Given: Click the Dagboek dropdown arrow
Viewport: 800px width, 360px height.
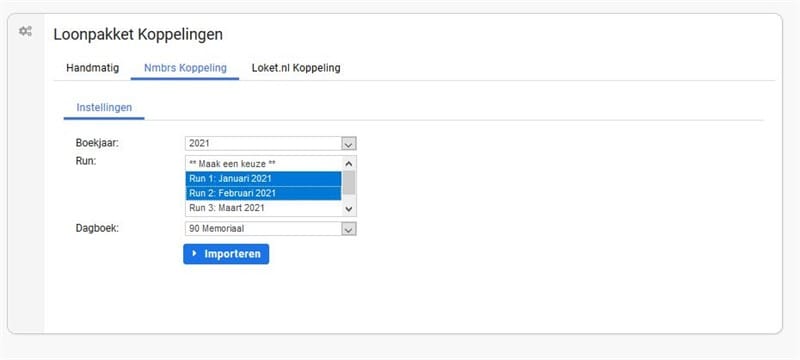Looking at the screenshot, I should coord(349,229).
